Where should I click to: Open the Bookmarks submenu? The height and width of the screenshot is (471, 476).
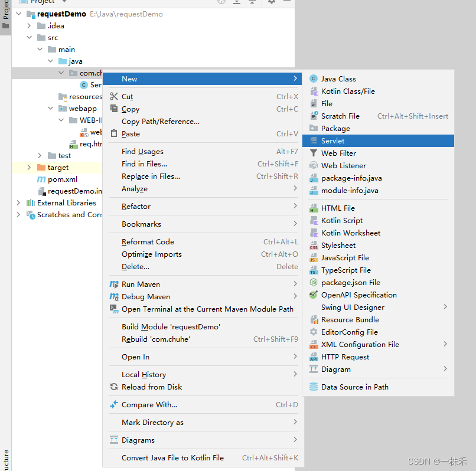(x=203, y=224)
